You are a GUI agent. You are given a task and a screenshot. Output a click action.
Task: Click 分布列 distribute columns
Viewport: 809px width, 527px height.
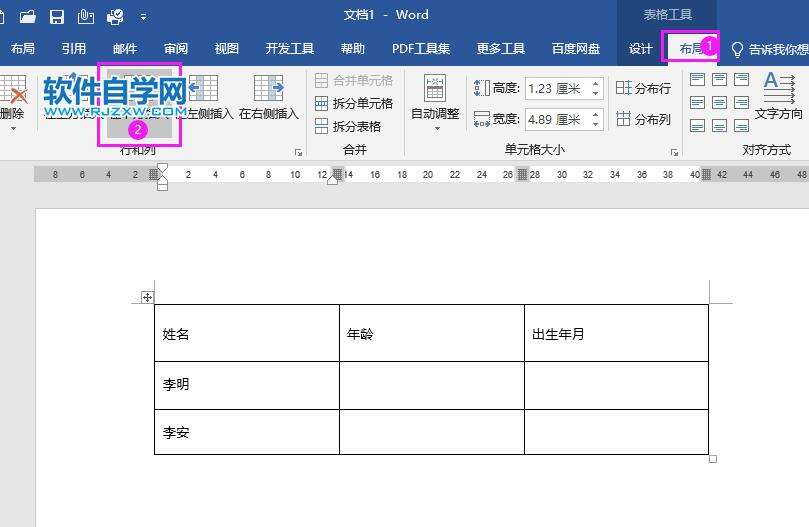click(x=643, y=119)
